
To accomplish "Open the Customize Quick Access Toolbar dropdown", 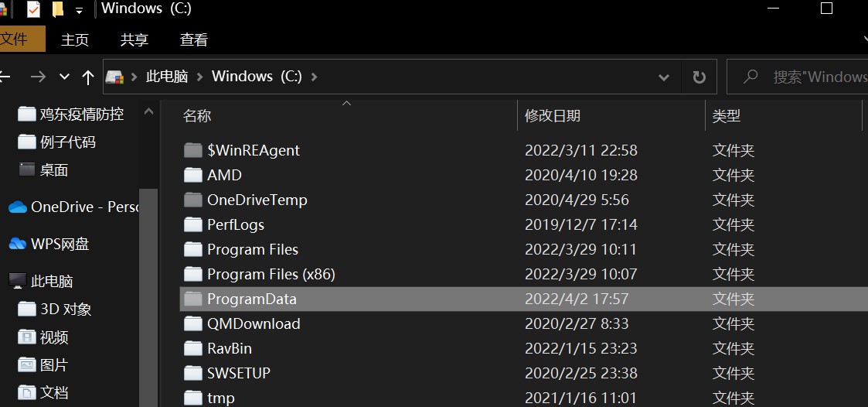I will (x=79, y=11).
